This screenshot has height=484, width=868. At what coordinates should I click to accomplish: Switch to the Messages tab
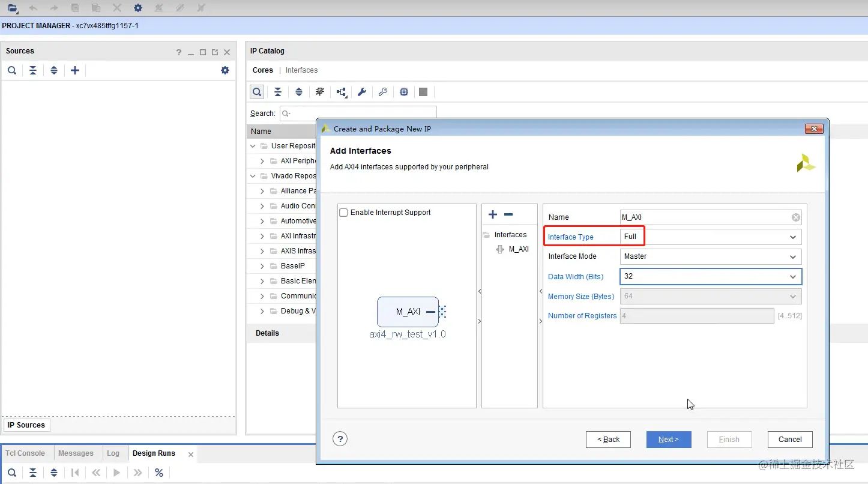click(x=76, y=453)
